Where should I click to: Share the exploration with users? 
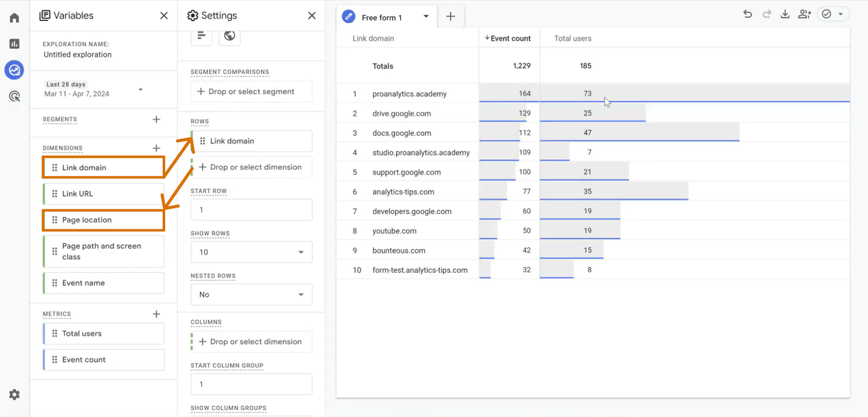[x=804, y=14]
